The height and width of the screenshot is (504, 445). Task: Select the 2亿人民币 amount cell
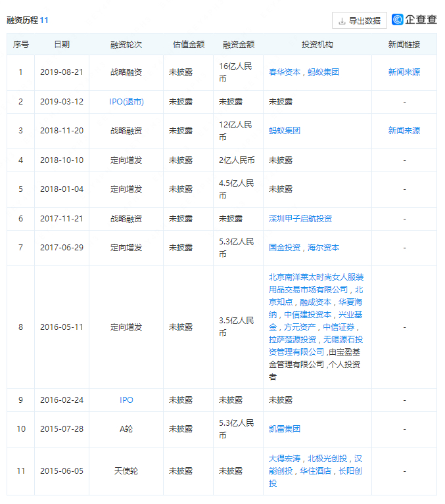point(237,160)
